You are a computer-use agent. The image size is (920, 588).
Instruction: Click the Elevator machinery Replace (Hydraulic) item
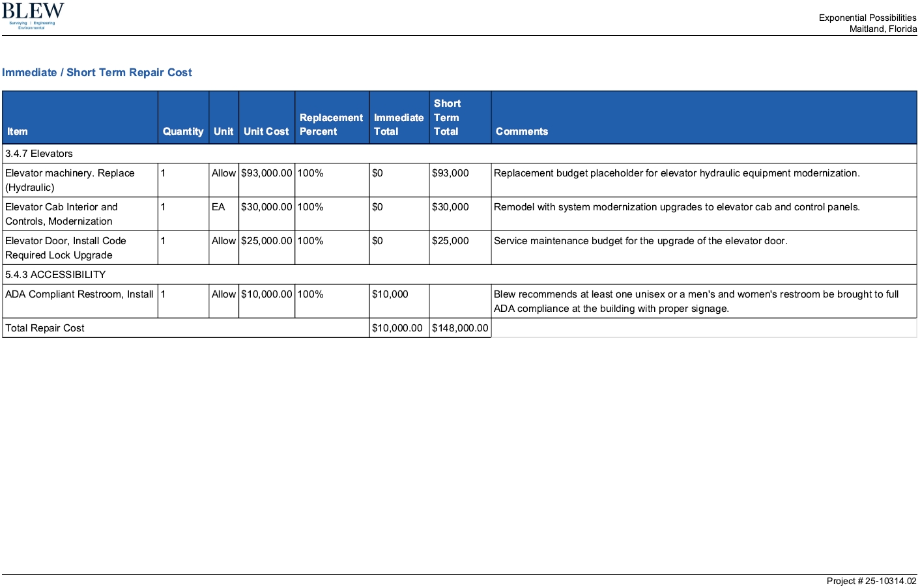(70, 180)
